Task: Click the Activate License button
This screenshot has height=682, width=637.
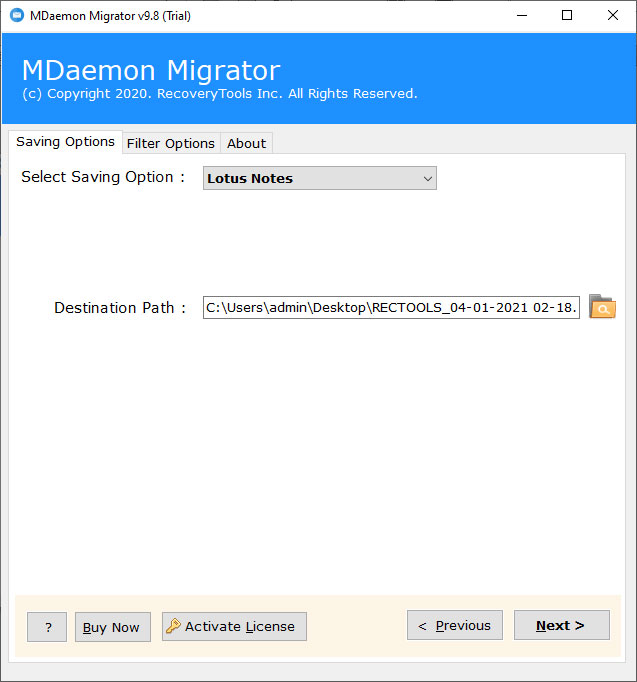Action: click(234, 626)
